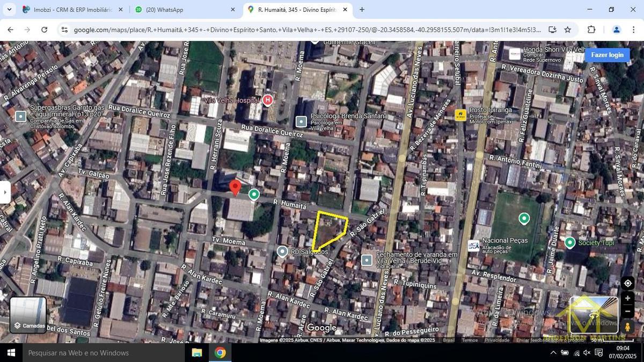Zoom in with the plus button
This screenshot has height=362, width=644.
click(627, 298)
